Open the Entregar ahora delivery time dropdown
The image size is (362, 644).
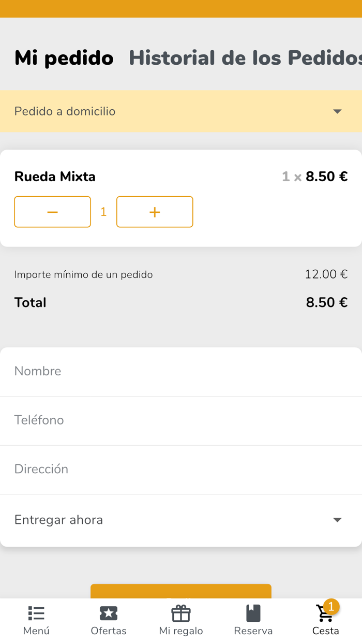pos(181,520)
